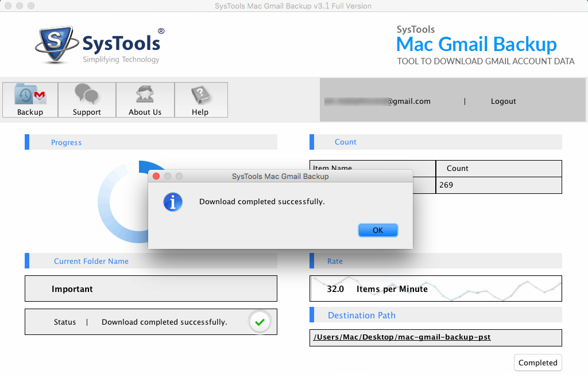
Task: Click the Destination Path header
Action: 436,315
